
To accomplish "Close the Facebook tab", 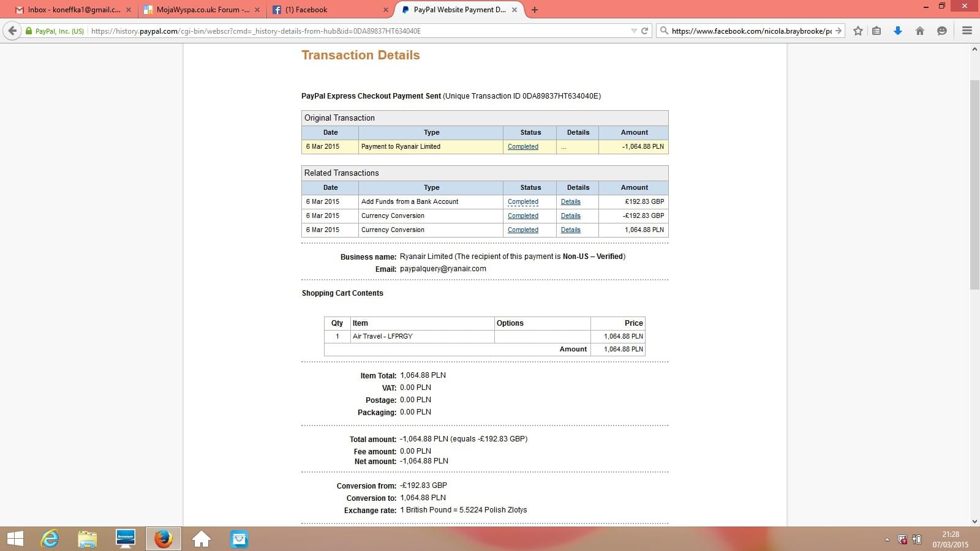I will [x=386, y=10].
